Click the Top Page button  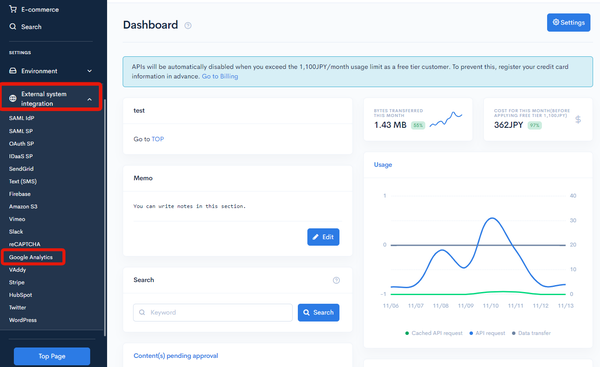click(x=52, y=356)
